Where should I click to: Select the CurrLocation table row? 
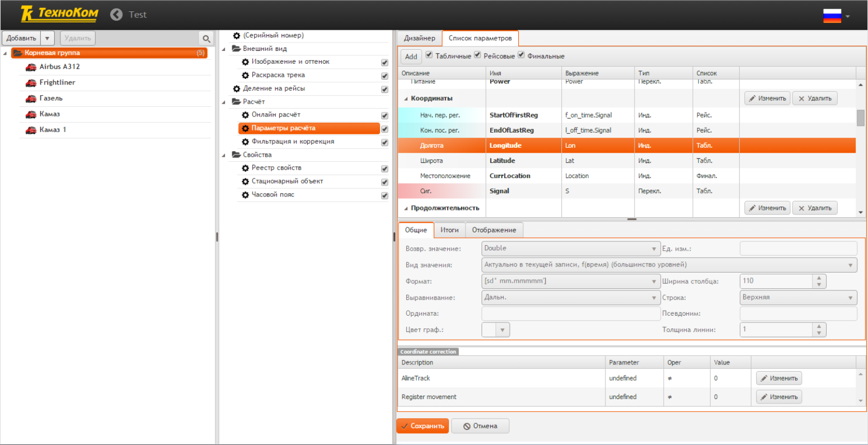pos(627,176)
